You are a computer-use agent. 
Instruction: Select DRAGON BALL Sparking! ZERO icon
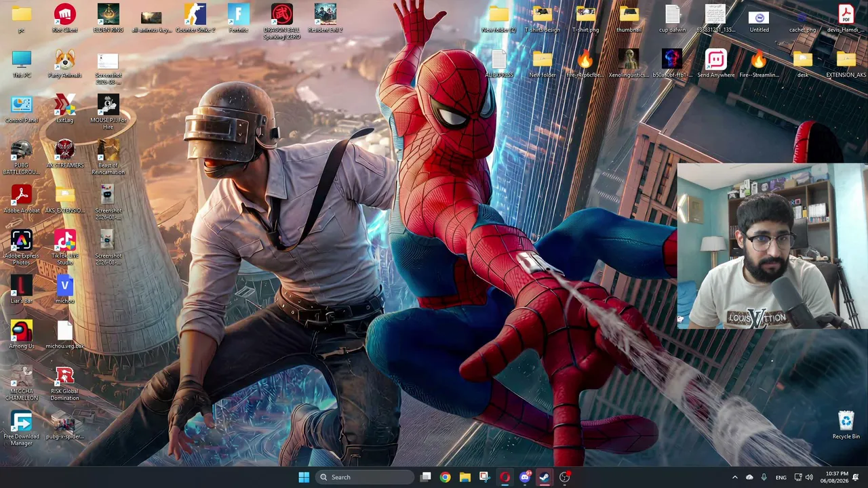[x=282, y=22]
